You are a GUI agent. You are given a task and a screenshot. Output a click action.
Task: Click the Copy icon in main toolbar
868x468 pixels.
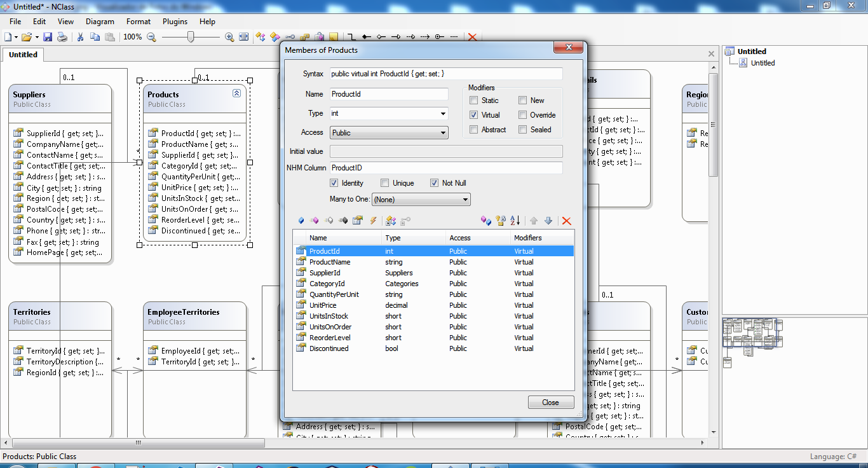[x=95, y=37]
